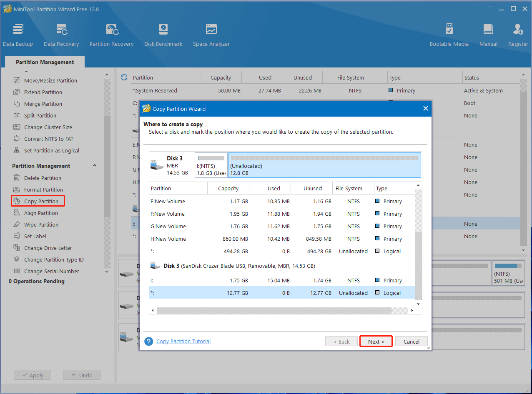Open the Data Backup tool
Viewport: 532px width, 394px height.
(x=18, y=35)
